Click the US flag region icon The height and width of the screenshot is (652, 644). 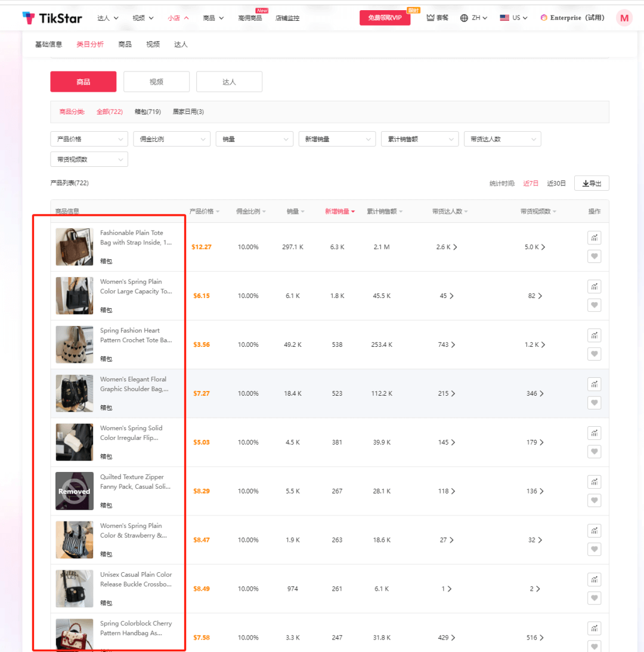pos(504,18)
